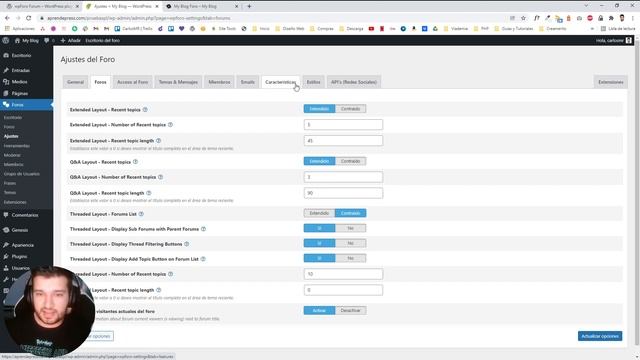Click help icon beside Extended Layout - Recent topics
Image resolution: width=640 pixels, height=360 pixels.
coord(145,109)
